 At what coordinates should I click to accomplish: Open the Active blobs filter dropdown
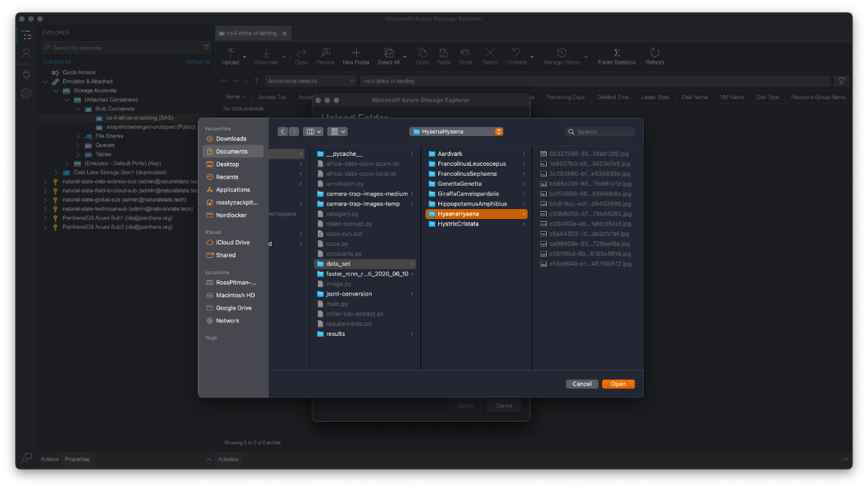311,81
